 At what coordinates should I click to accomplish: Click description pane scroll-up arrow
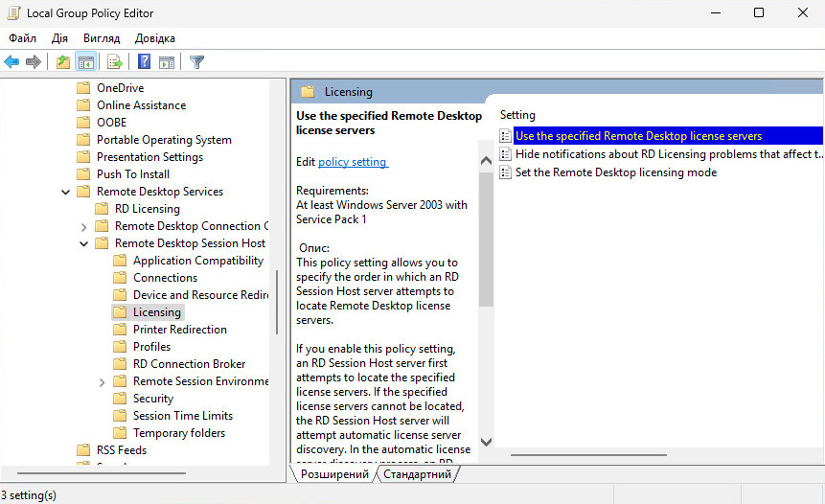486,161
